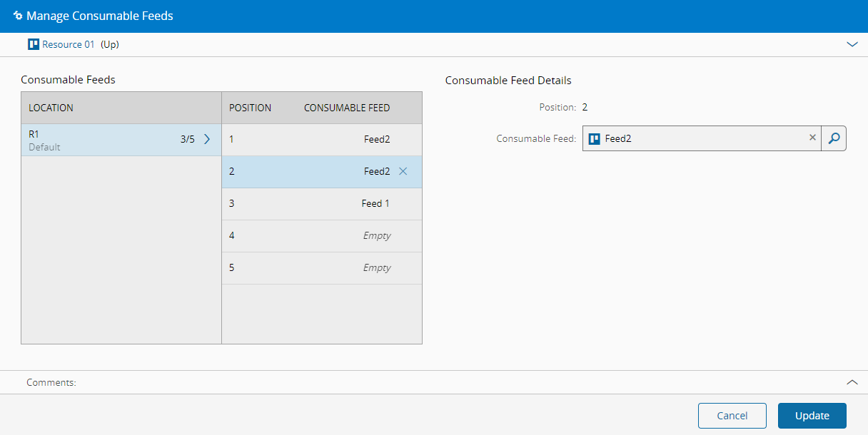Click the Feed2 icon in the field

coord(594,138)
